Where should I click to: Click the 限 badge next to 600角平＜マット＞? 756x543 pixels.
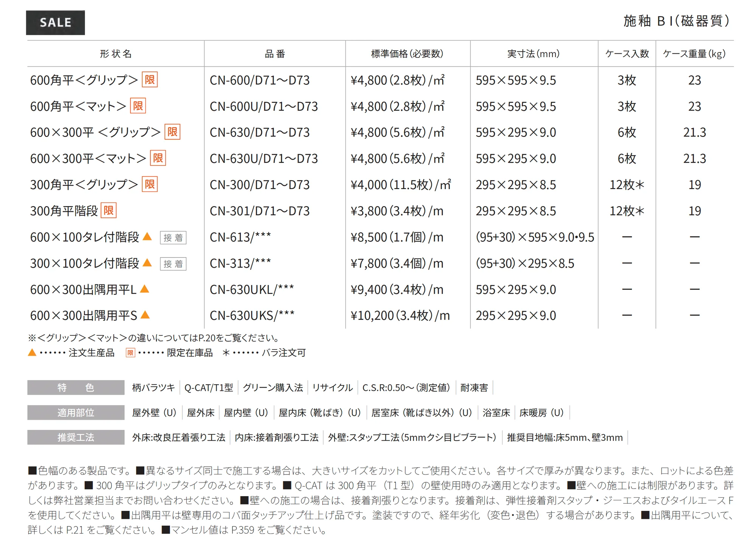[138, 106]
